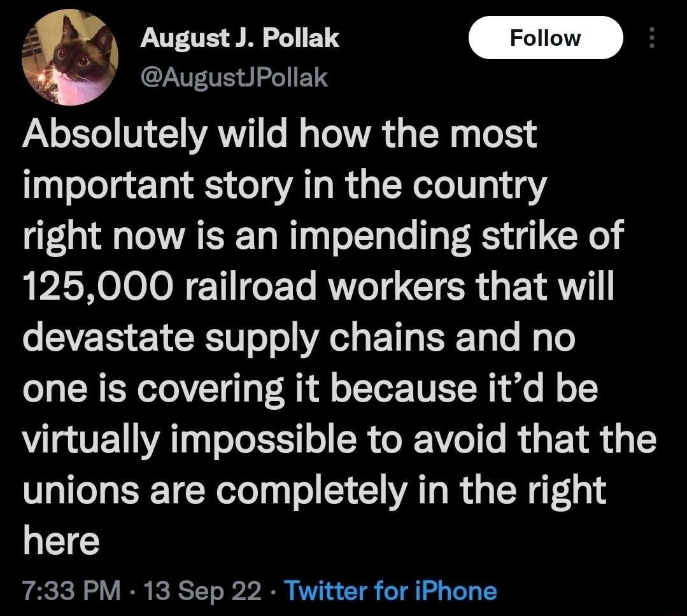This screenshot has width=687, height=616.
Task: Open profile from the username handle
Action: point(234,78)
